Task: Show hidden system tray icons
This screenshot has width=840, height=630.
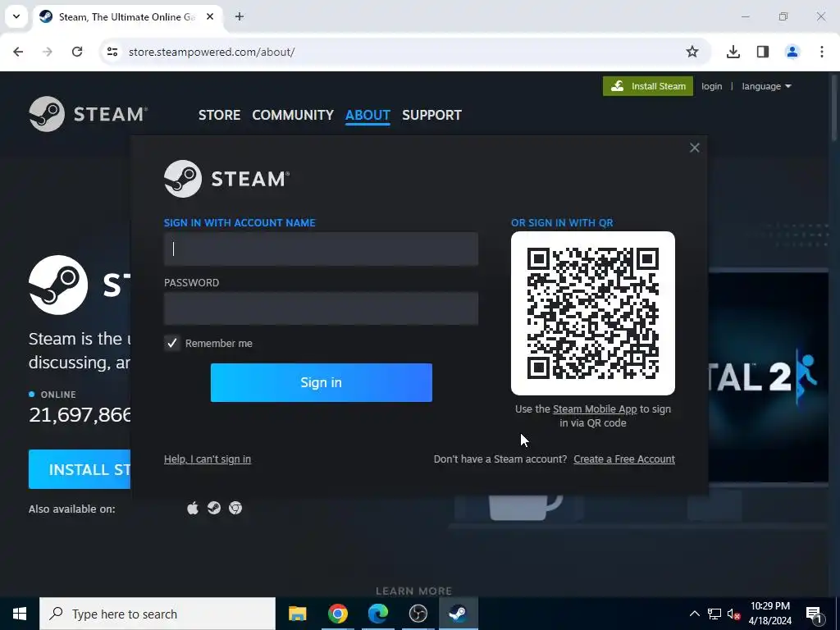Action: pyautogui.click(x=694, y=614)
